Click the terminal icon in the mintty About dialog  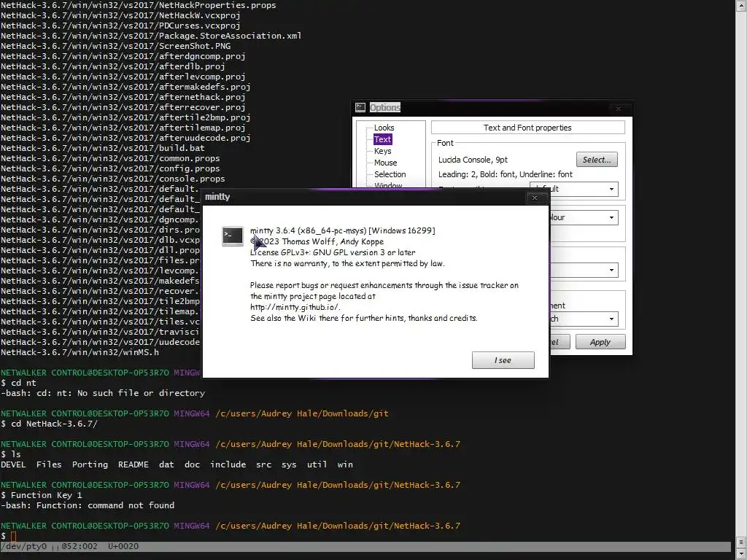tap(233, 236)
